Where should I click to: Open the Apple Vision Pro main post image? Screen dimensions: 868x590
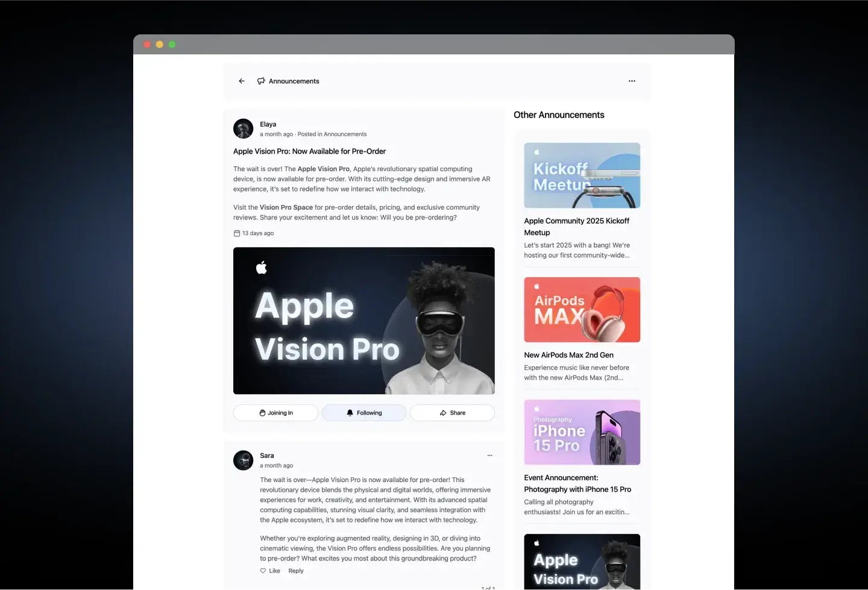pos(364,321)
